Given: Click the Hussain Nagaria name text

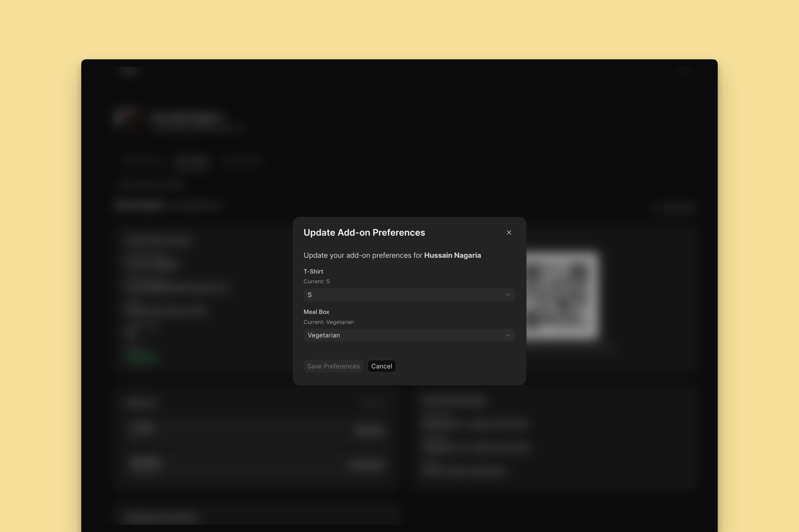Looking at the screenshot, I should (x=452, y=255).
